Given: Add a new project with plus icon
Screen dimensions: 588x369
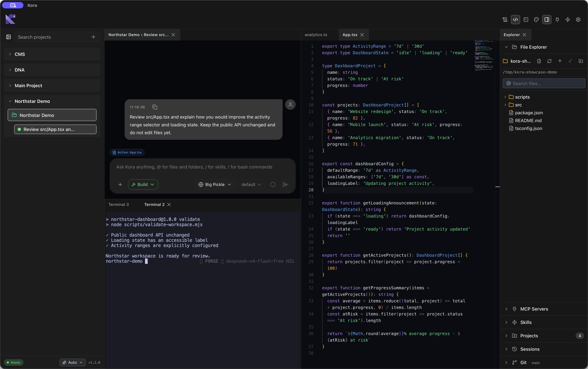Looking at the screenshot, I should pos(93,37).
